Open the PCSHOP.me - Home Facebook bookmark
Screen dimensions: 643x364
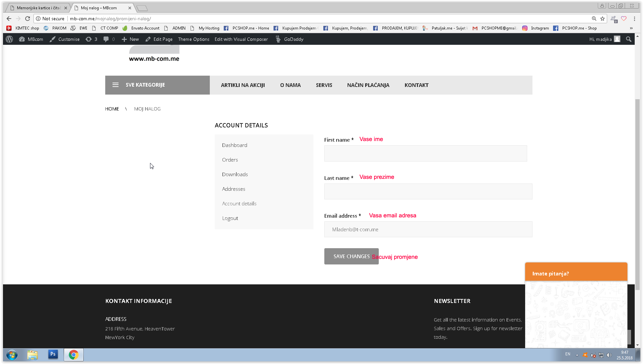247,28
